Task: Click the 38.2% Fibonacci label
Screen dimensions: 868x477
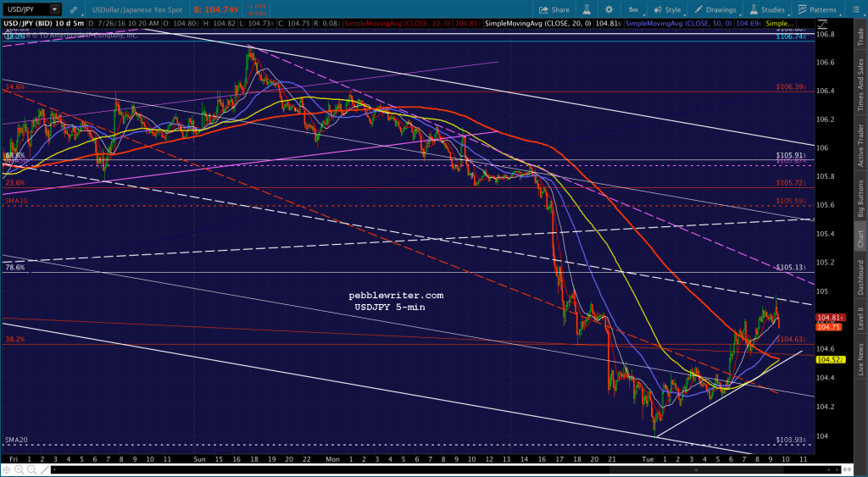Action: tap(15, 339)
